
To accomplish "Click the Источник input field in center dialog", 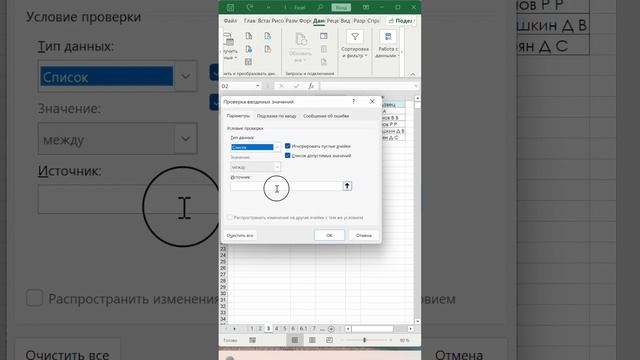I will click(x=287, y=186).
